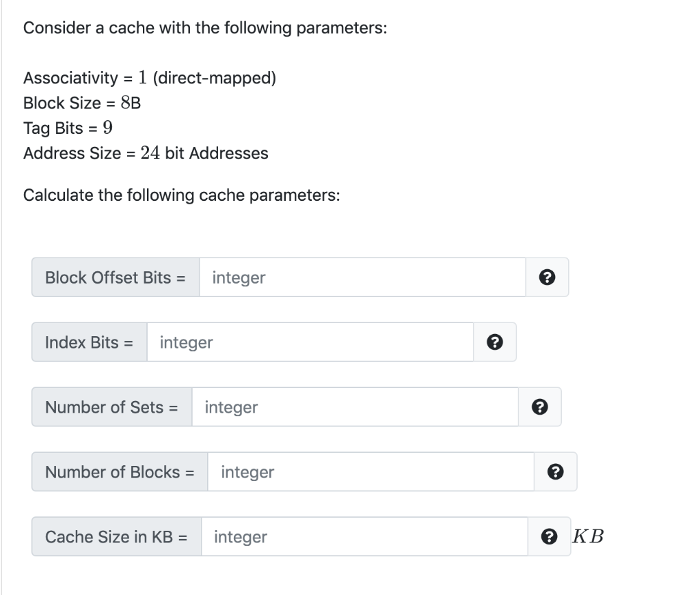Click the help circle beside the KB label
This screenshot has height=595, width=700.
click(549, 536)
